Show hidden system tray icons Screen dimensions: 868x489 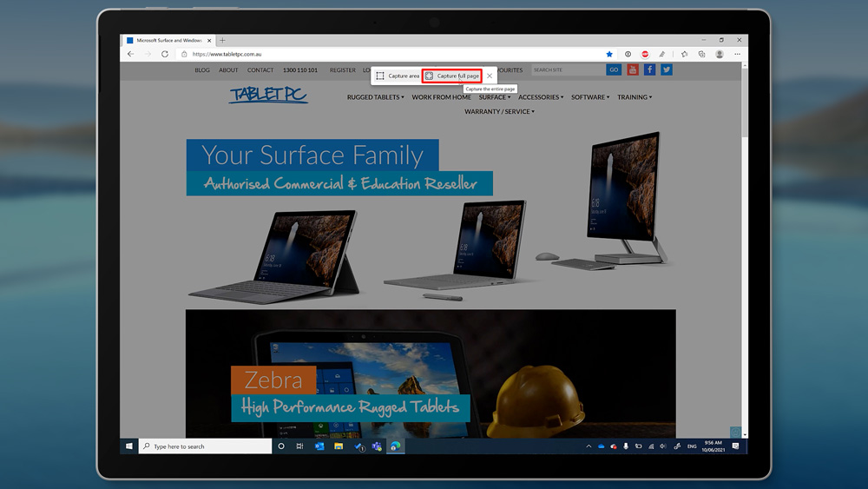click(589, 446)
